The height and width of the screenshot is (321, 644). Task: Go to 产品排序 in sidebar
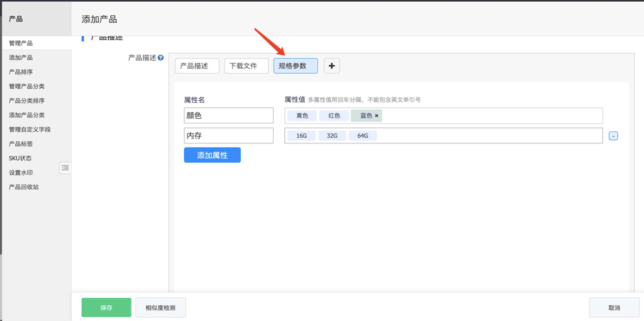21,72
